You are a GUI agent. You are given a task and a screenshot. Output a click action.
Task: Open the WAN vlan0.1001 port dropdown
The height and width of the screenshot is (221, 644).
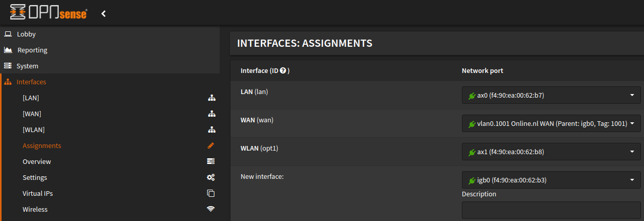[x=551, y=123]
